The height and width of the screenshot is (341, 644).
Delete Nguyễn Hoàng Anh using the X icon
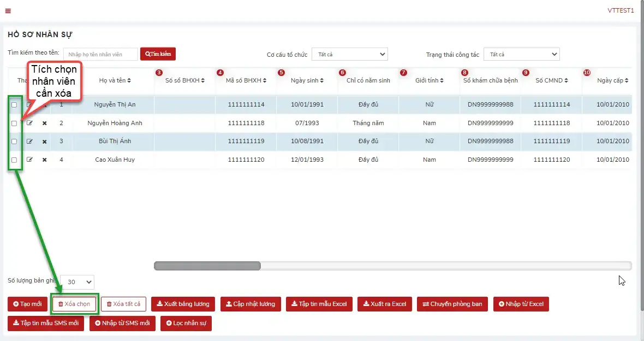(44, 123)
